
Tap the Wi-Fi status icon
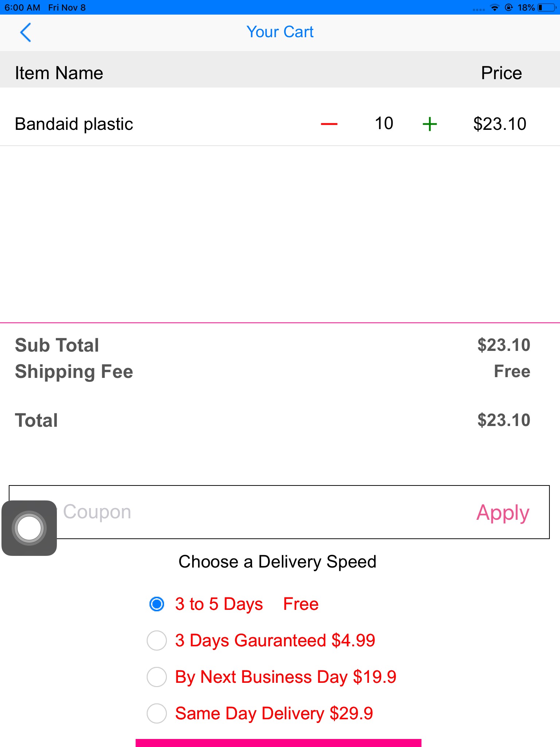pos(494,8)
